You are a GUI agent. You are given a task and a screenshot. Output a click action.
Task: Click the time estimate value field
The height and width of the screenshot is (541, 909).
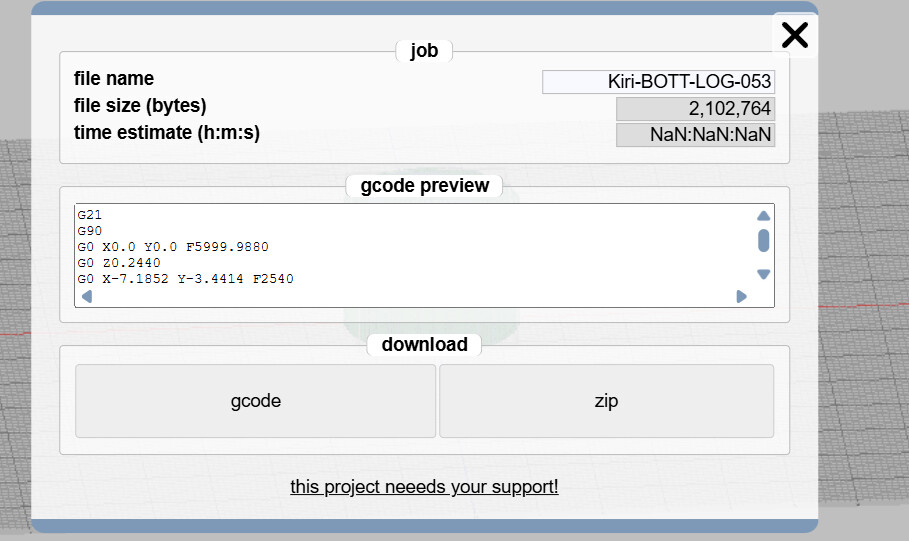coord(695,135)
